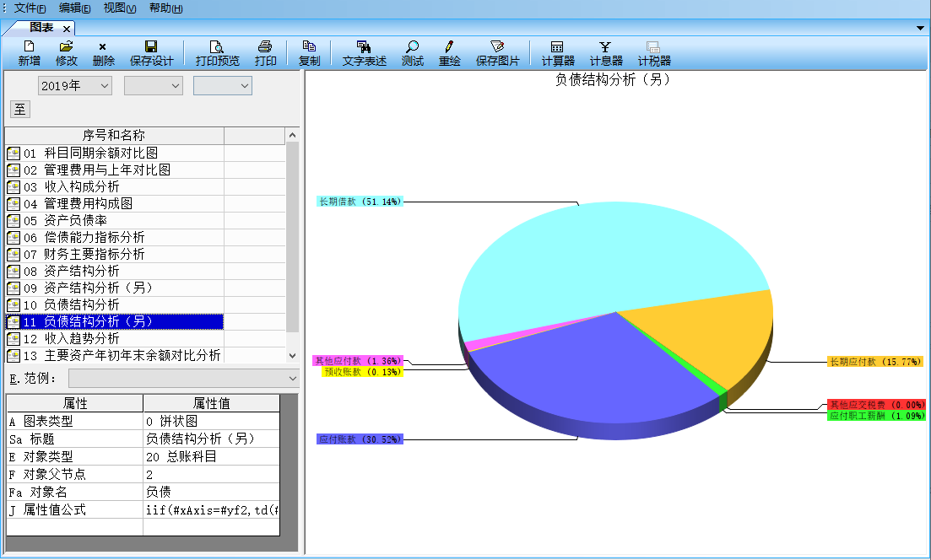Click the 删除 (Delete) toolbar icon
This screenshot has width=931, height=560.
103,46
